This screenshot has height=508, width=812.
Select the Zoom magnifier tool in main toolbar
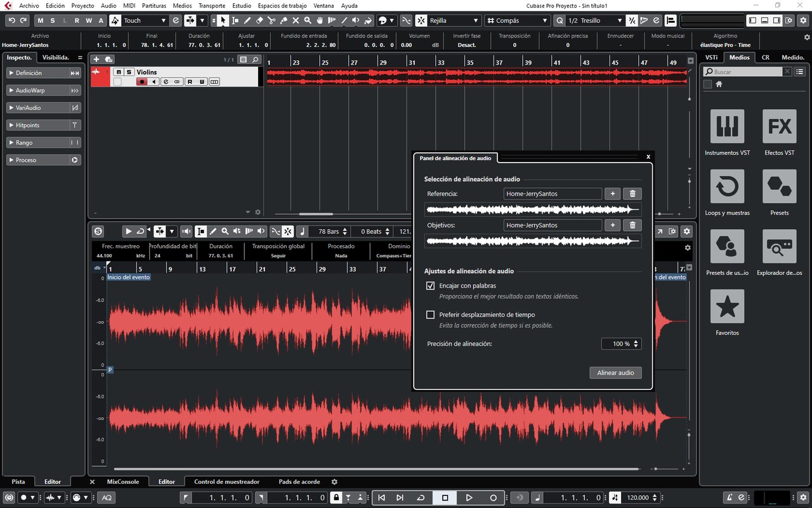308,20
